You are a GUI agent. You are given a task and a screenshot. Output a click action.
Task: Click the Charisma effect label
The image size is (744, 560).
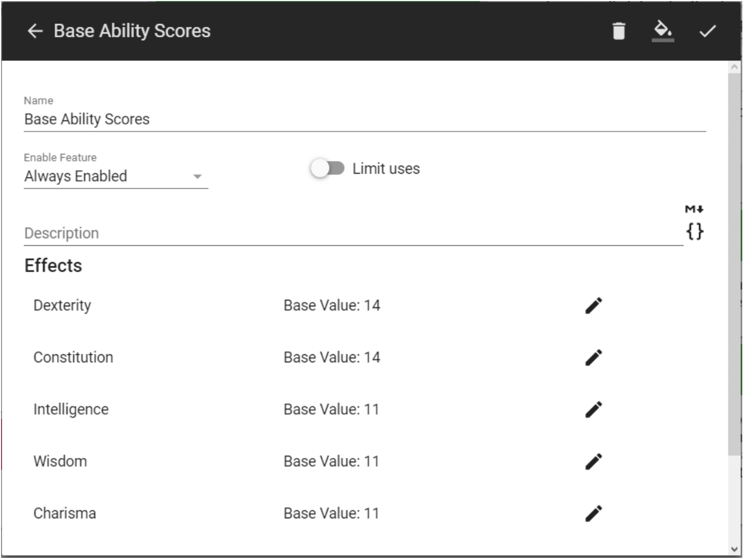point(65,513)
